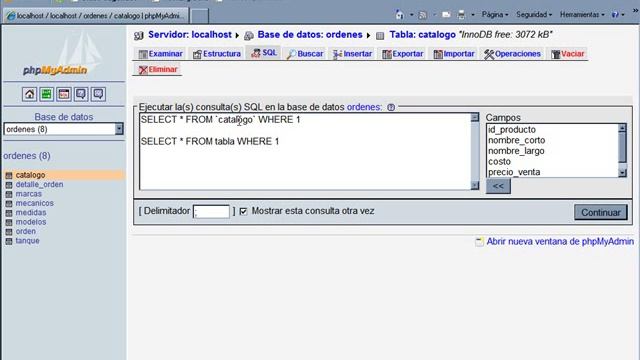The height and width of the screenshot is (360, 640).
Task: Click the medidas table icon
Action: [9, 213]
